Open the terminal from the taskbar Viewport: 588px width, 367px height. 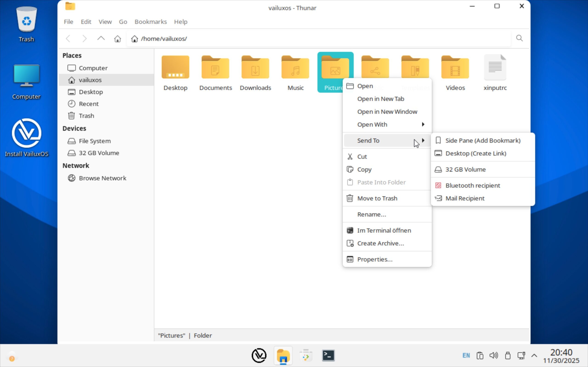(328, 356)
